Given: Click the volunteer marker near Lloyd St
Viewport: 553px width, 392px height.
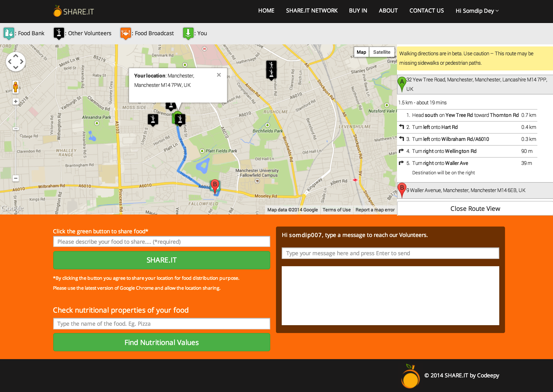Looking at the screenshot, I should [x=153, y=120].
